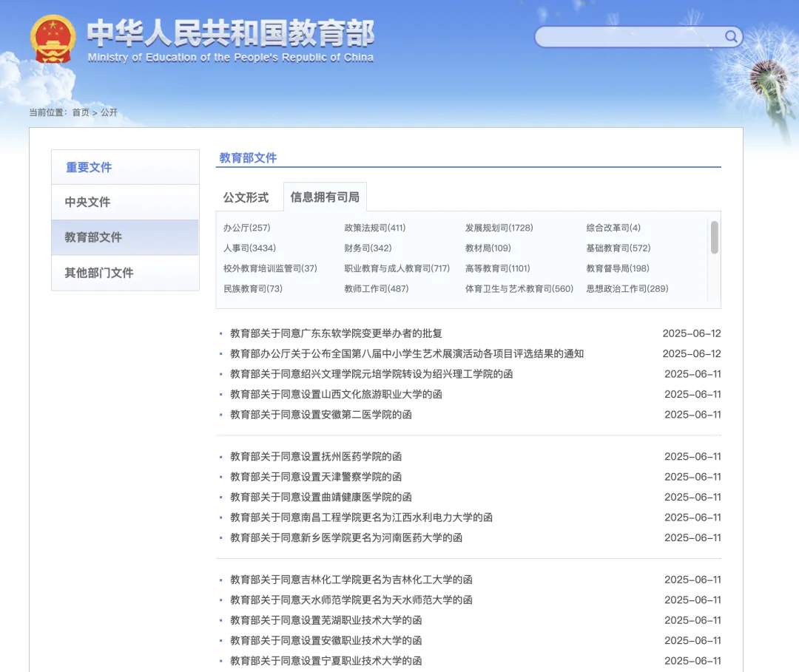Filter by 发展规划司(1728) department

499,228
